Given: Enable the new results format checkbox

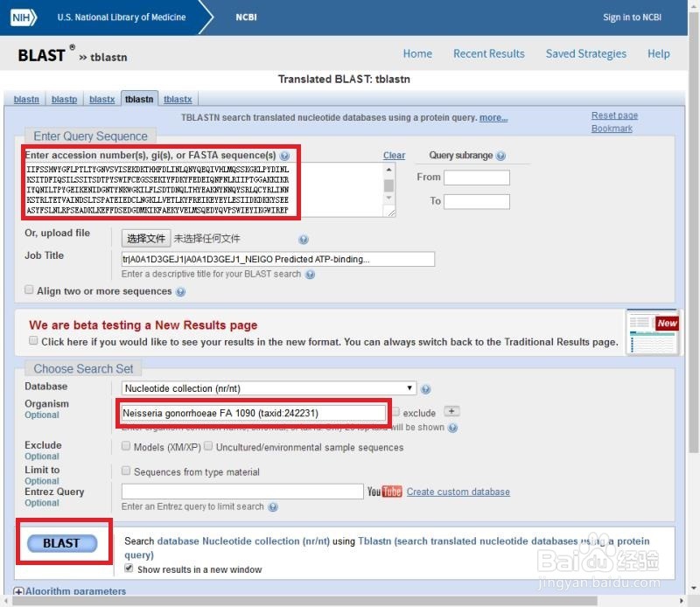Looking at the screenshot, I should point(33,340).
